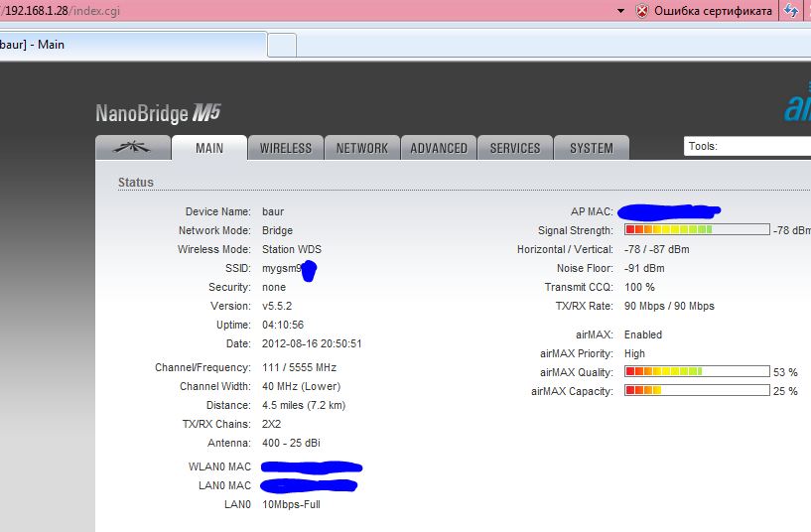This screenshot has height=532, width=811.
Task: Click airMAX value Enabled
Action: click(x=643, y=334)
